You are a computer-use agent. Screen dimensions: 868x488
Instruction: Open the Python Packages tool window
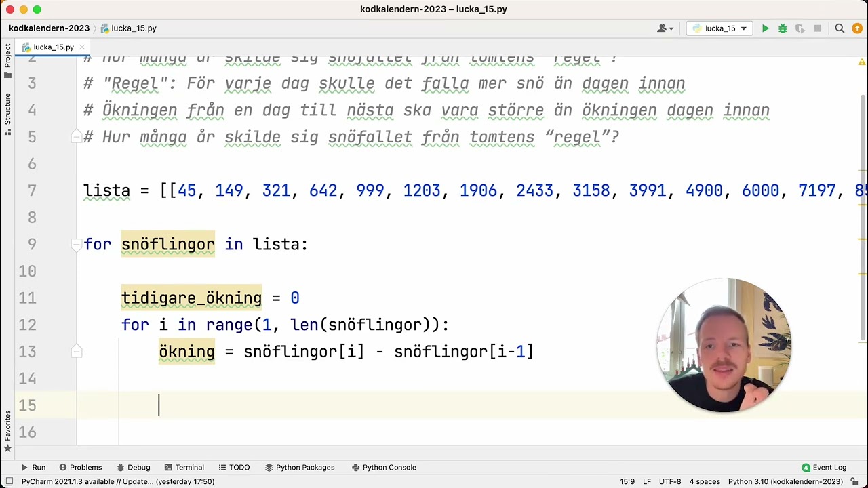coord(300,468)
